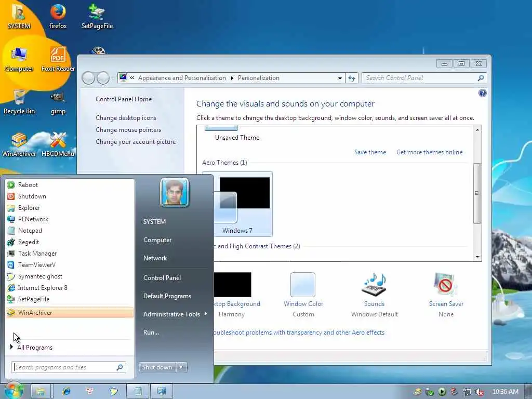
Task: Click Change mouse pointers link
Action: (128, 129)
